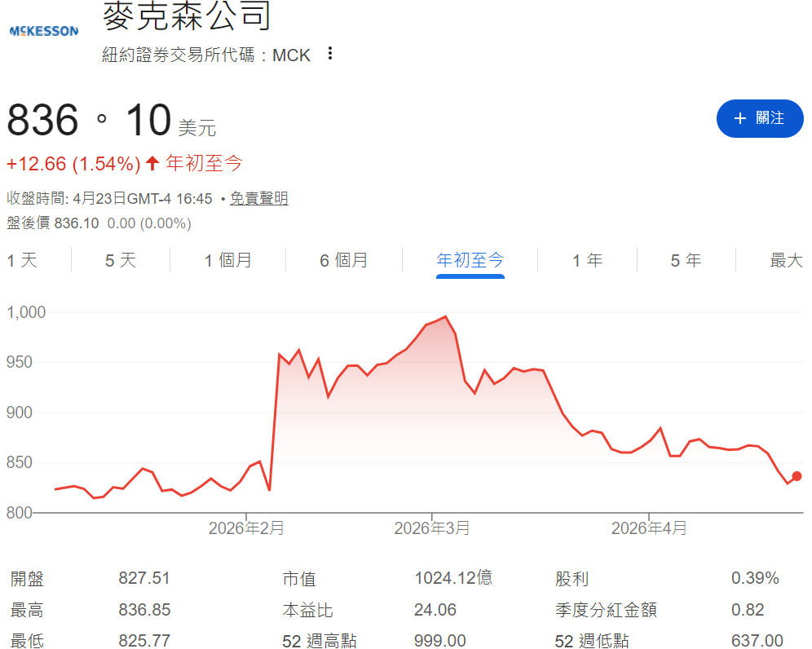Open the 免責聲明 disclaimer link
Viewport: 812px width, 649px height.
tap(259, 198)
